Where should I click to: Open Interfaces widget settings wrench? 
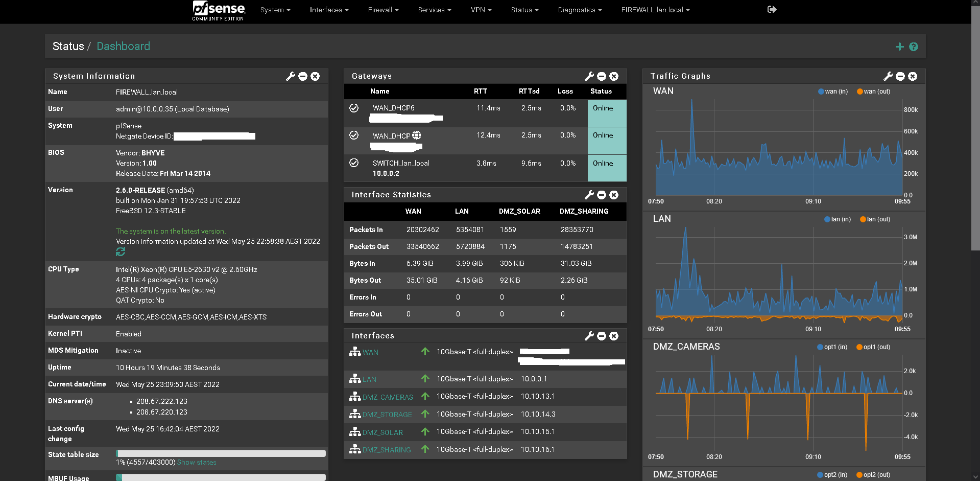[x=589, y=336]
